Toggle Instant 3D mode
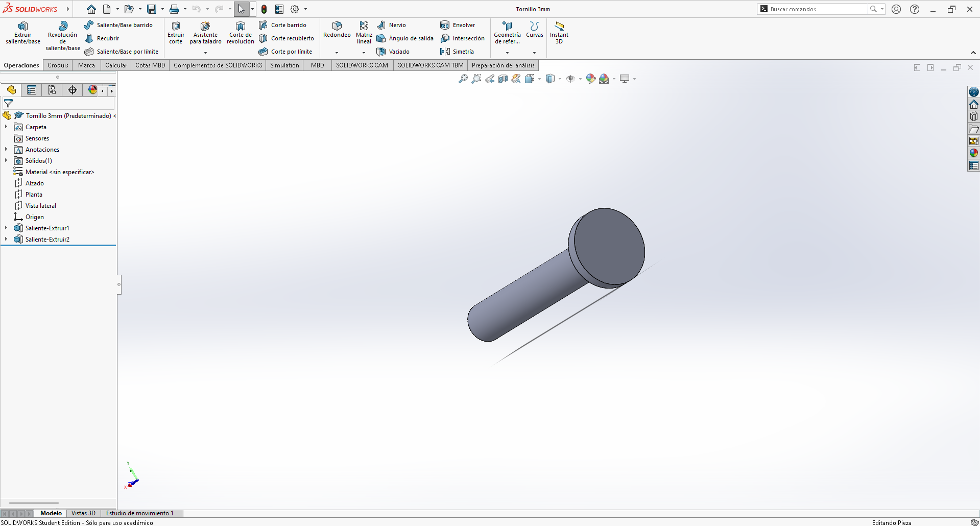This screenshot has width=980, height=526. [559, 33]
